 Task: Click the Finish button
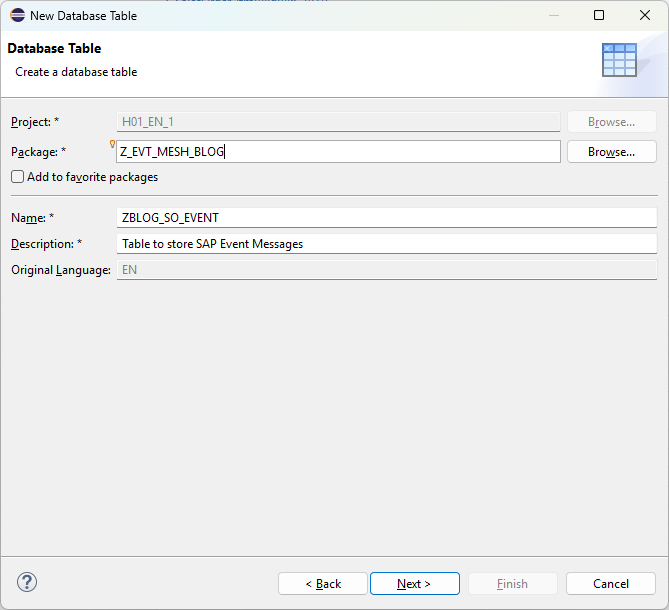pos(512,584)
